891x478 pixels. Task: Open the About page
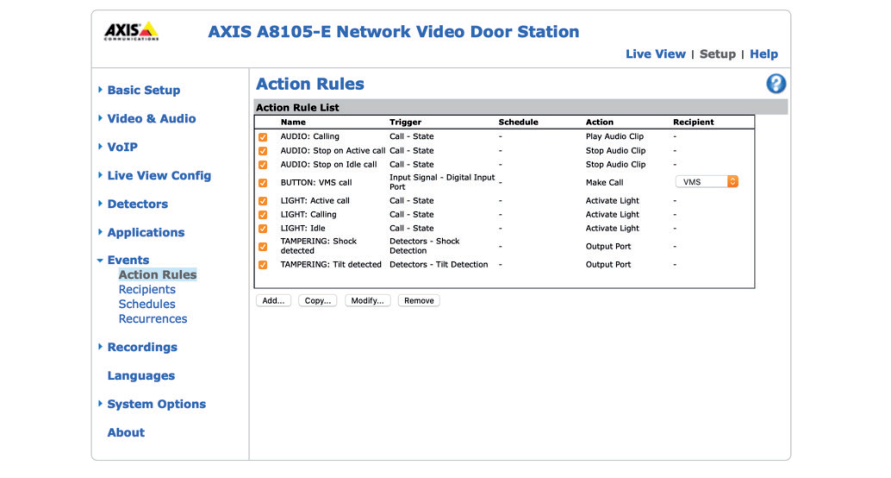point(126,433)
